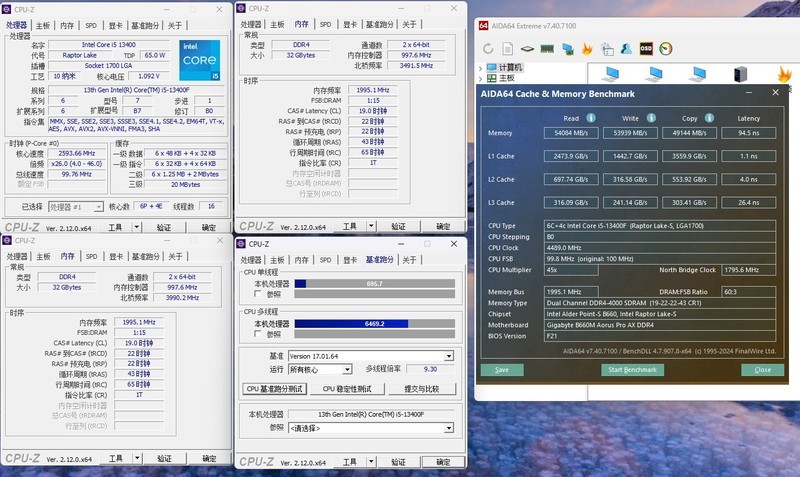
Task: Click the 核心速度 2593.66 MHz value
Action: pos(77,153)
